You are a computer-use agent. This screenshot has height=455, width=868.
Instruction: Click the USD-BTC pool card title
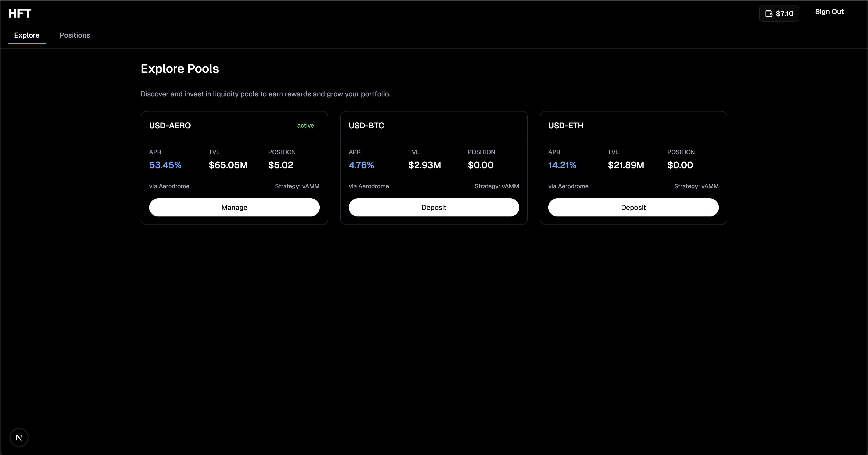(366, 125)
